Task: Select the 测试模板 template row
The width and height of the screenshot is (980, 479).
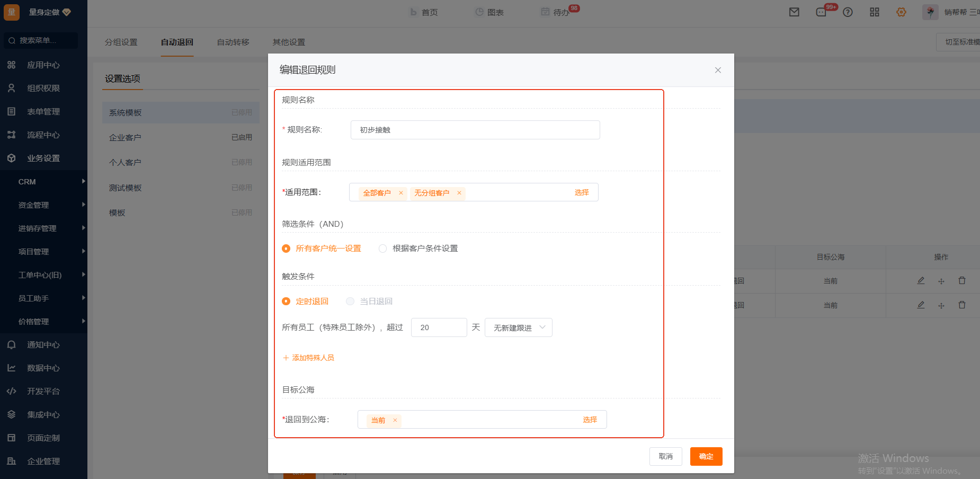Action: (181, 188)
